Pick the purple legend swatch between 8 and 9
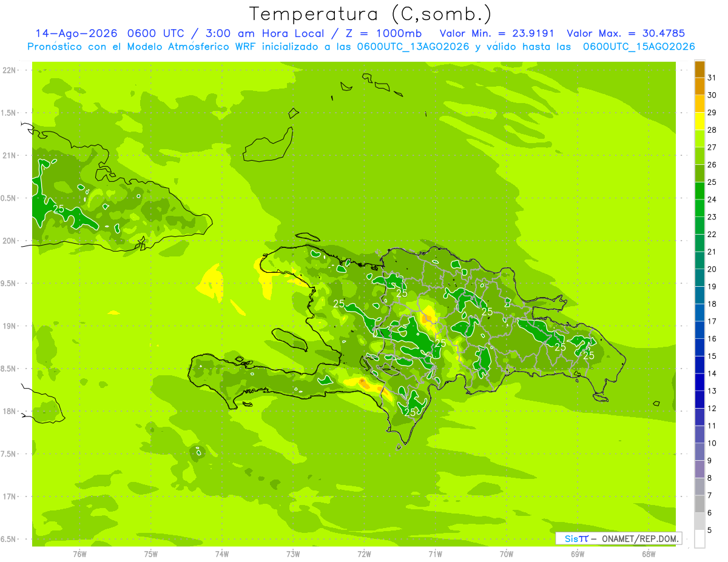Viewport: 728px width, 562px height. click(x=699, y=469)
